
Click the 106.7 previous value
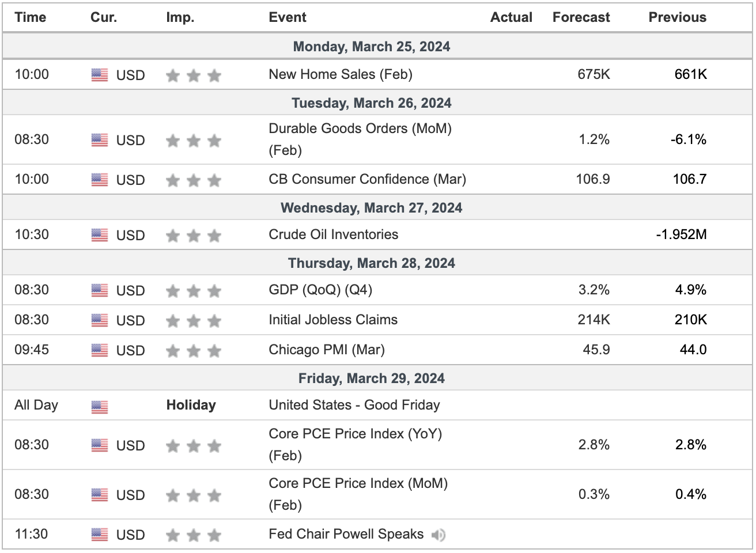tap(690, 179)
